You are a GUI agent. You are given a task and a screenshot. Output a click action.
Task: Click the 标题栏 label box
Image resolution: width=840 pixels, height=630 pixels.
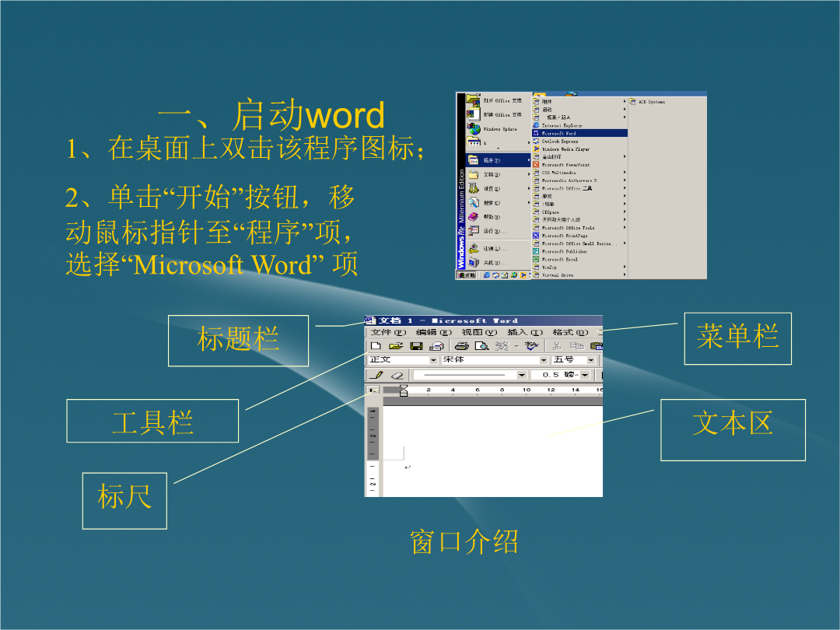click(x=239, y=341)
